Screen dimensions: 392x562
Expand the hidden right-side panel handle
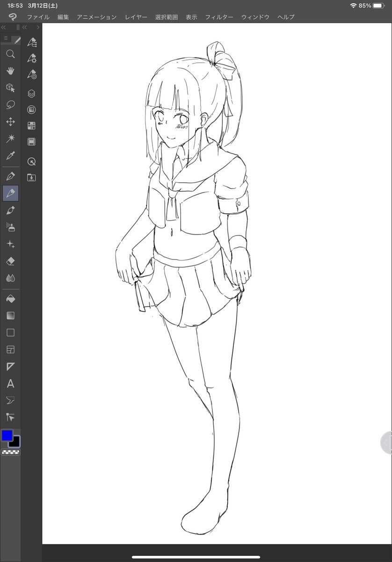[386, 443]
